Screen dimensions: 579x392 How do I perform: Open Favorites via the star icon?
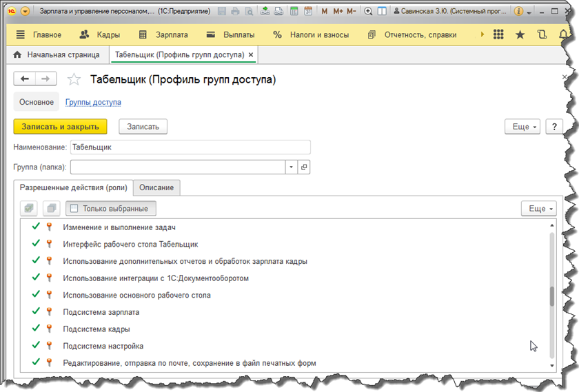(x=520, y=35)
